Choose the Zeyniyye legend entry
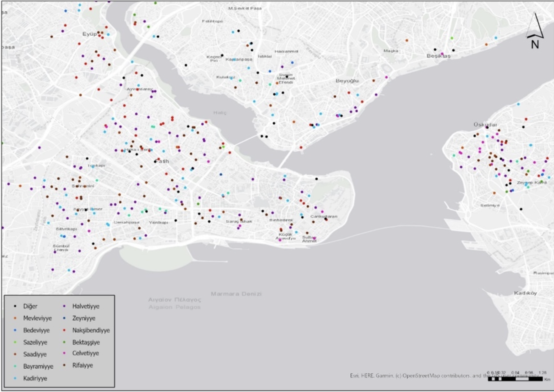 pos(84,318)
